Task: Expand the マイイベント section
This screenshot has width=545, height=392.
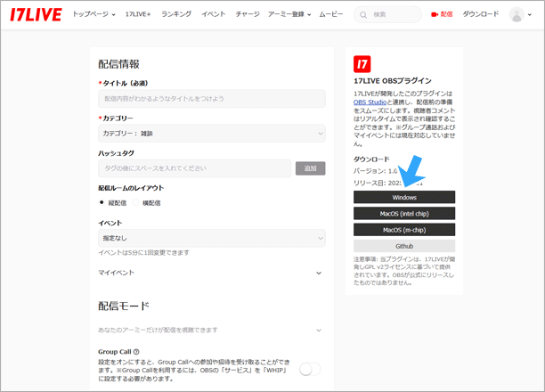Action: 212,273
